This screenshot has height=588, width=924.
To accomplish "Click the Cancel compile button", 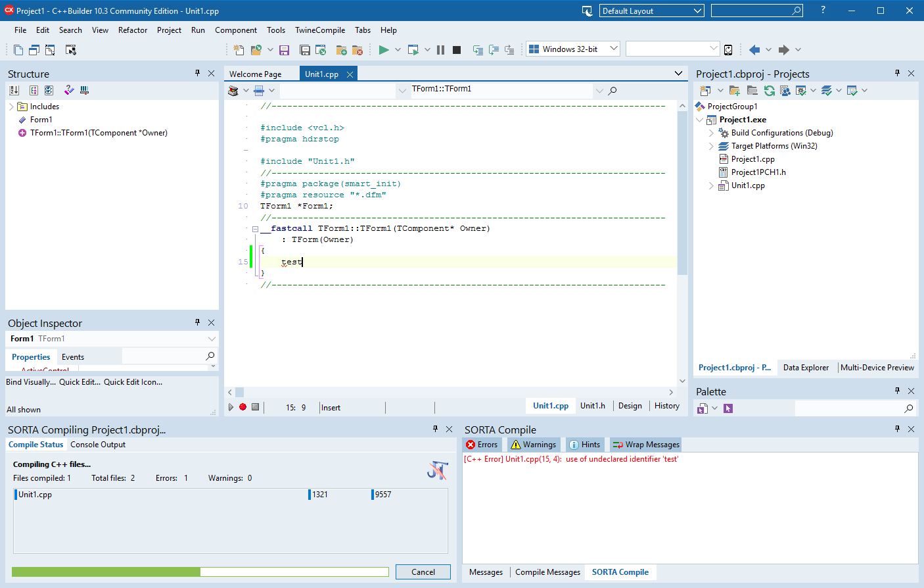I will pyautogui.click(x=423, y=572).
